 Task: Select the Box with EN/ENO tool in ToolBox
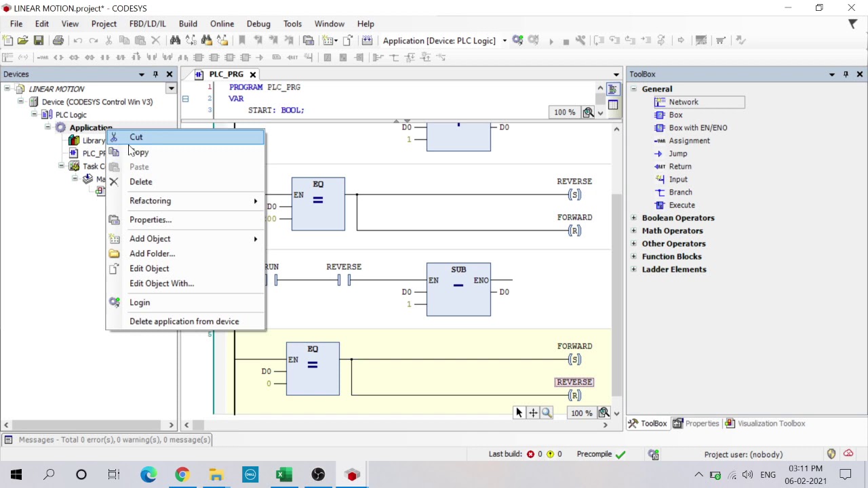pyautogui.click(x=690, y=127)
